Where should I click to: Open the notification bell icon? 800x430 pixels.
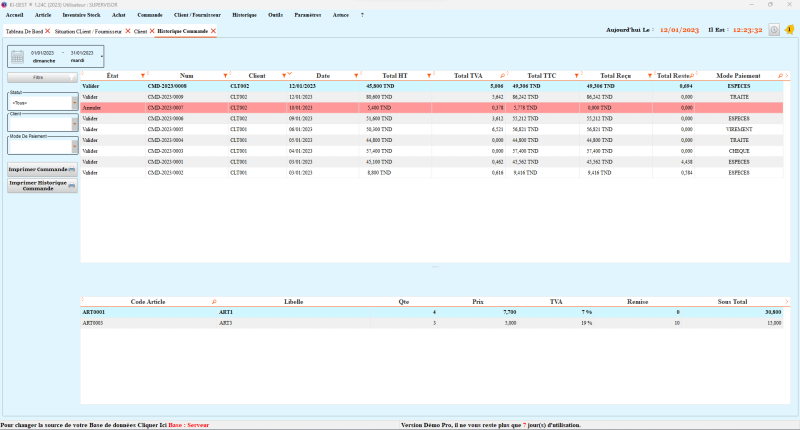789,30
